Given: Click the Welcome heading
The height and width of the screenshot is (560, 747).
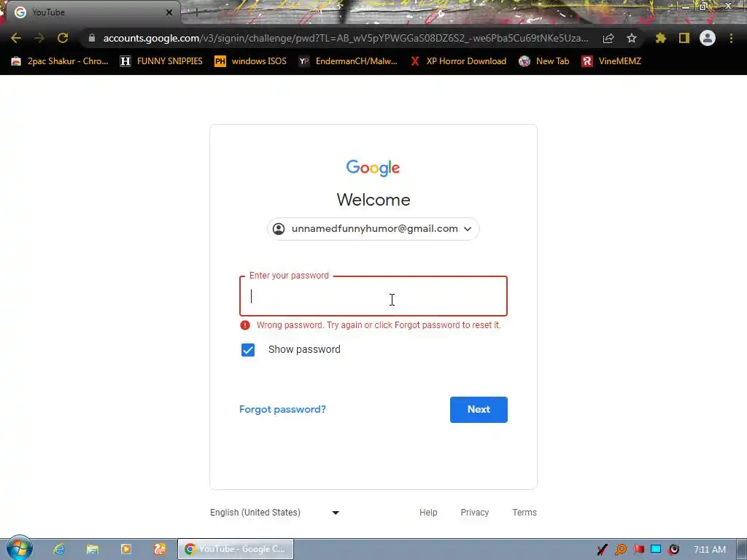Looking at the screenshot, I should 373,200.
